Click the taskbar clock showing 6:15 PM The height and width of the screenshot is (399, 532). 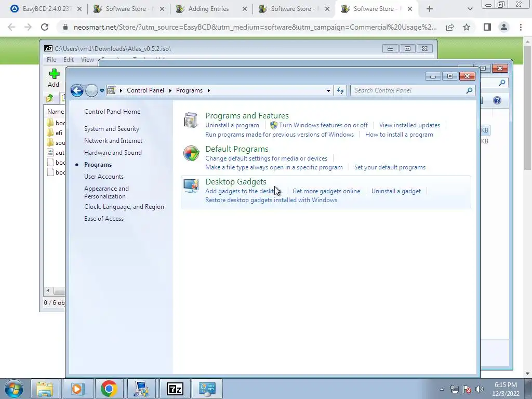tap(507, 389)
